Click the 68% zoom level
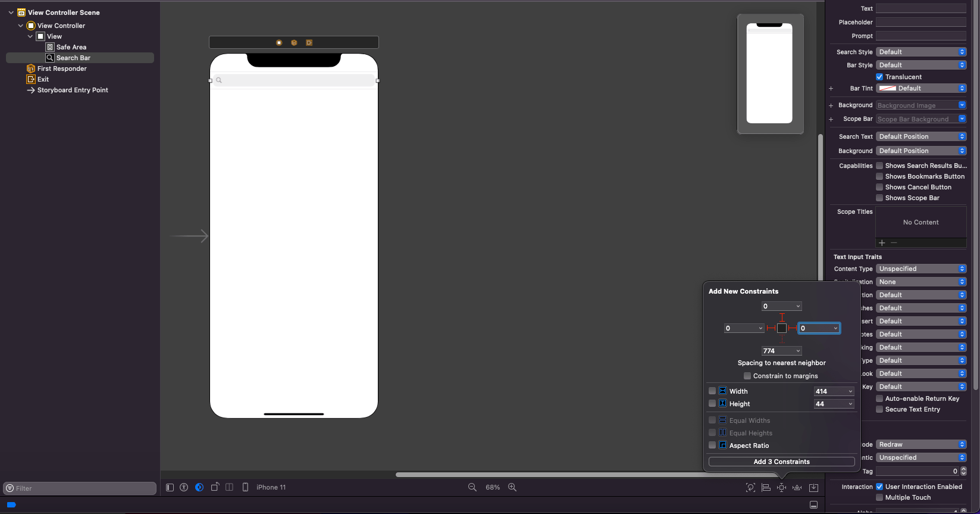Viewport: 980px width, 514px height. coord(493,487)
